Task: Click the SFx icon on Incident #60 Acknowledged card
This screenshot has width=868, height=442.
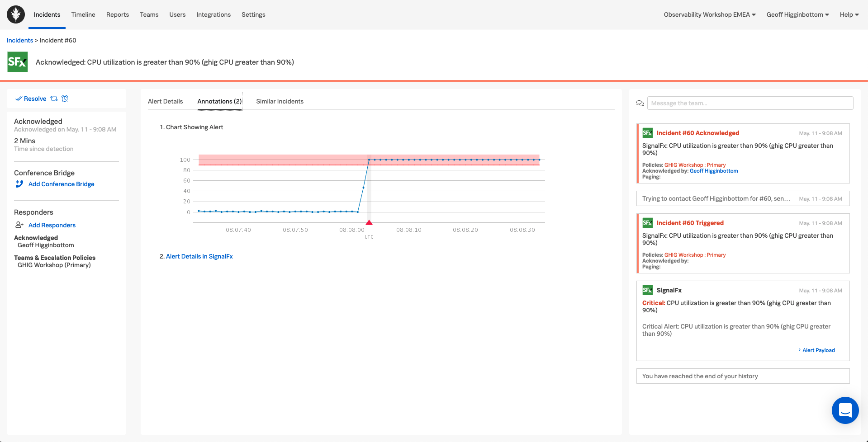Action: (x=648, y=133)
